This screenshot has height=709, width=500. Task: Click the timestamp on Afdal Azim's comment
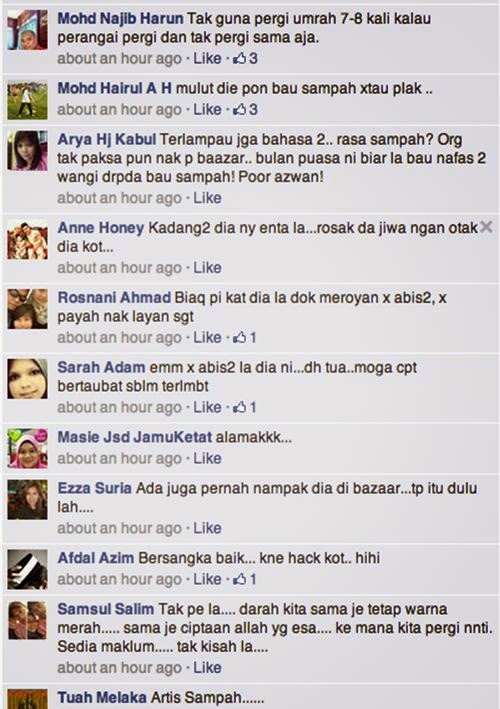tap(119, 579)
